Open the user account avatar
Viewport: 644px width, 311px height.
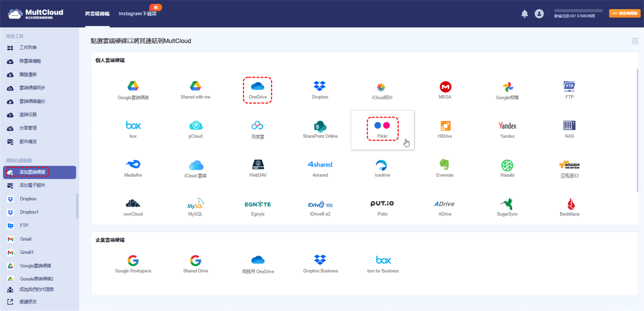pos(539,14)
